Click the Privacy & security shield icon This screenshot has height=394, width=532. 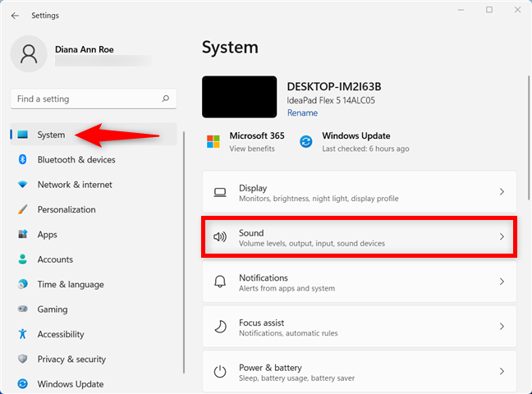[23, 359]
